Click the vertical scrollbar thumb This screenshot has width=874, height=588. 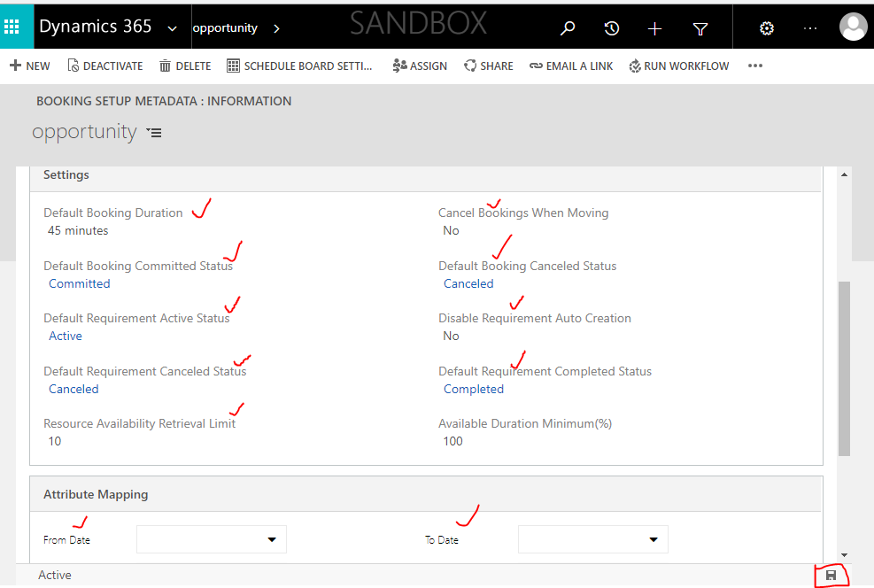coord(844,367)
